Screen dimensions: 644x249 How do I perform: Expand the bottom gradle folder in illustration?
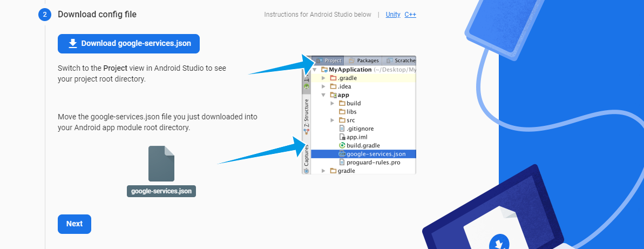(x=324, y=171)
